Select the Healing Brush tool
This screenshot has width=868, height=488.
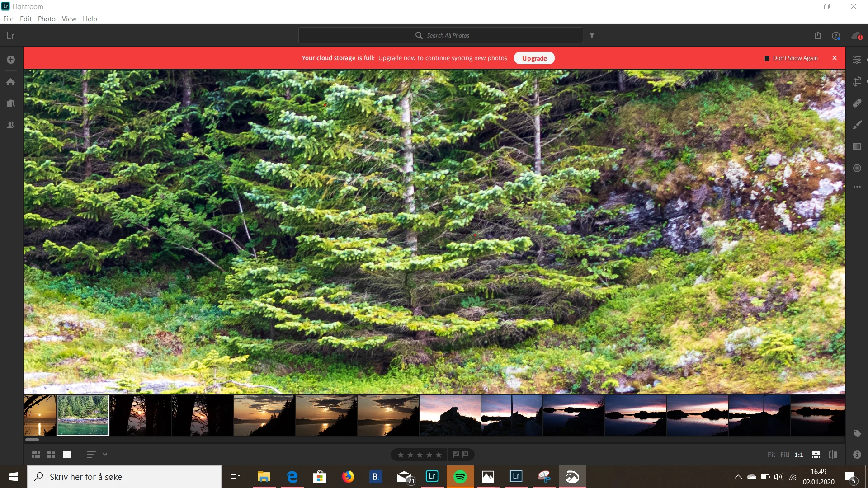(x=857, y=103)
